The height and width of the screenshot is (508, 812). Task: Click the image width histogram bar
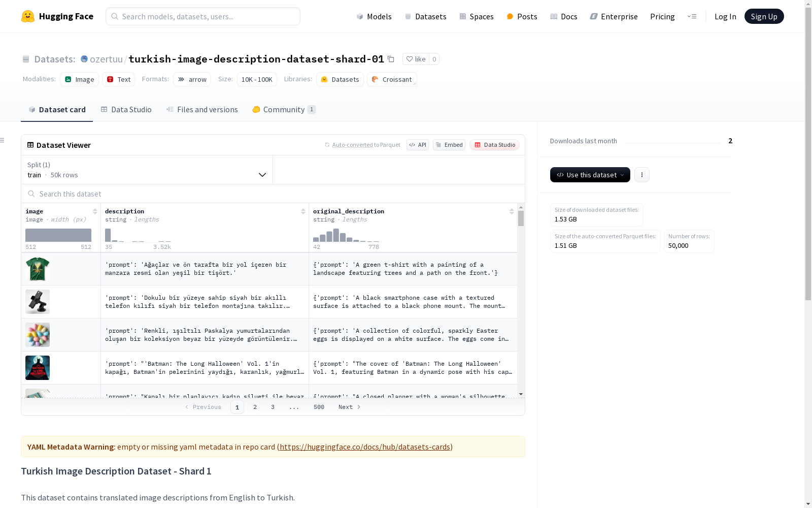click(58, 235)
